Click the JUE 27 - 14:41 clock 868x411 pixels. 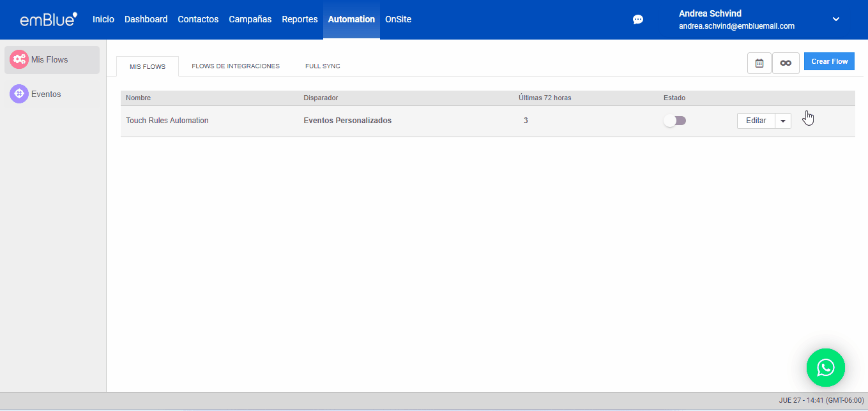821,401
